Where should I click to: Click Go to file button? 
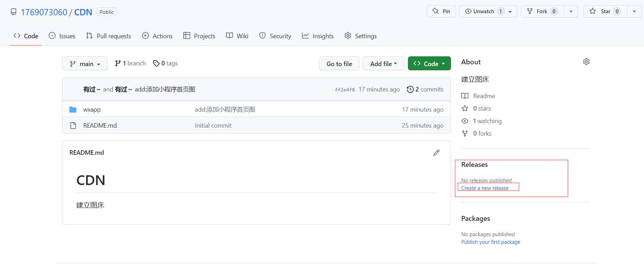point(339,64)
